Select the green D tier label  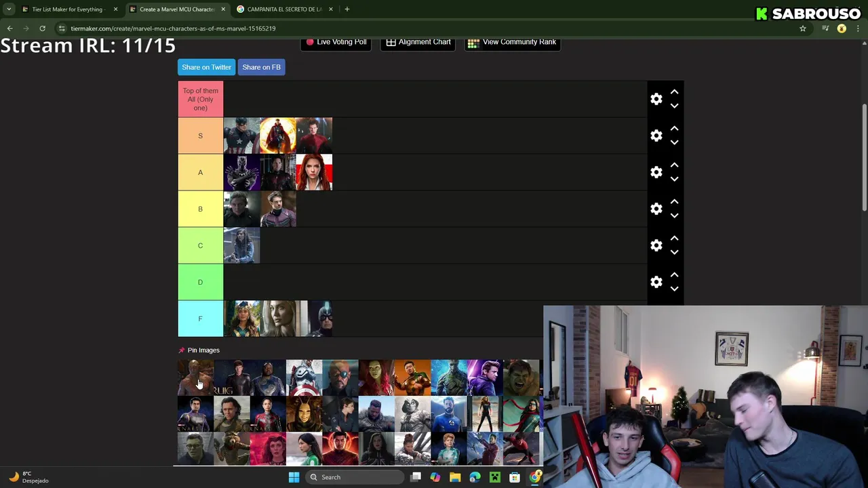click(x=200, y=282)
